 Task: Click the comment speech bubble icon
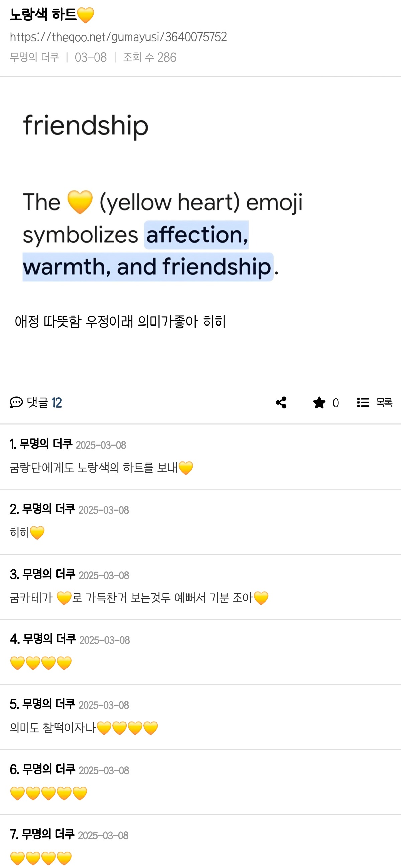(16, 402)
